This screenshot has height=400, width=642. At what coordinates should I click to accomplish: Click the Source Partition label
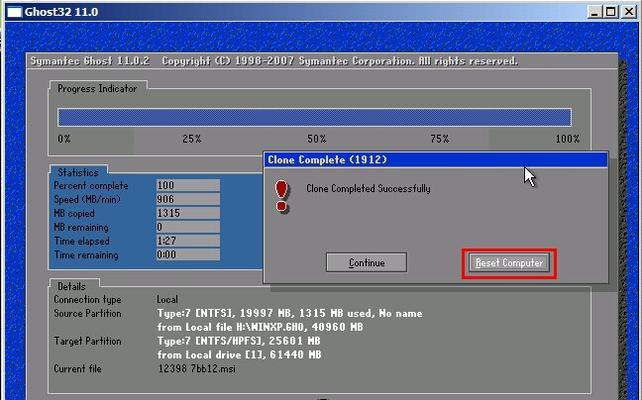pyautogui.click(x=88, y=314)
